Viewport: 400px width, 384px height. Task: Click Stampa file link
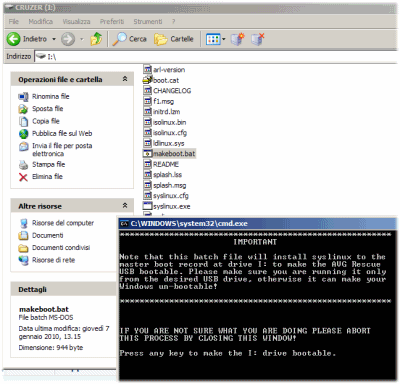click(x=49, y=164)
